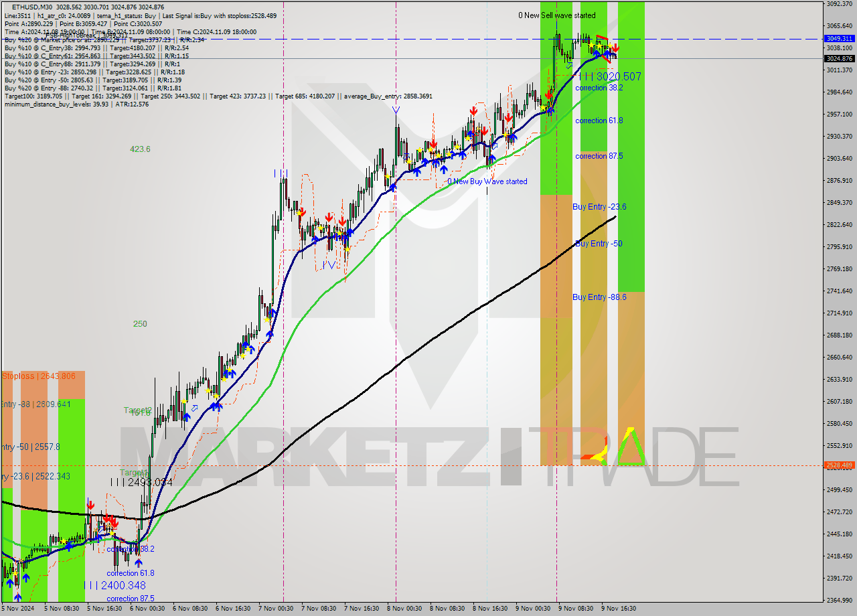Click the 2903.640 price axis value
The image size is (857, 616).
[x=839, y=159]
